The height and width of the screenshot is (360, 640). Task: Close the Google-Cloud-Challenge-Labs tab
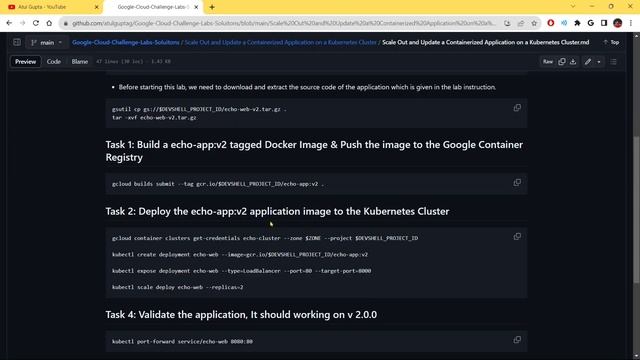196,7
